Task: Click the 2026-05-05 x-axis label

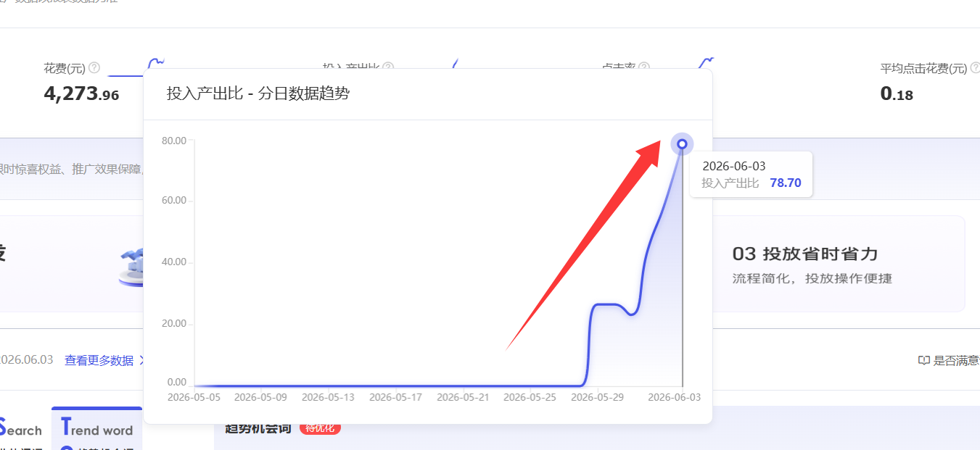Action: 194,397
